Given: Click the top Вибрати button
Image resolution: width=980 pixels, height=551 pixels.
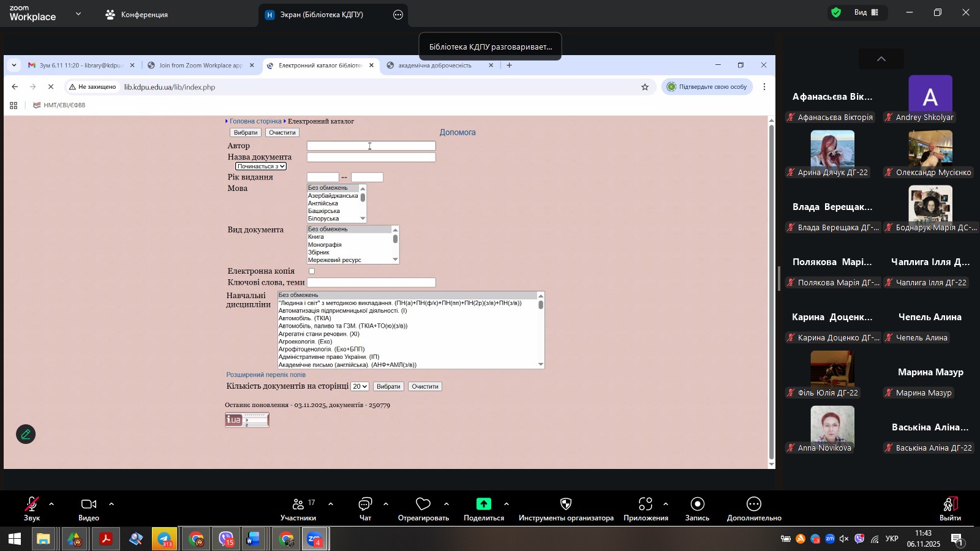Looking at the screenshot, I should 246,133.
